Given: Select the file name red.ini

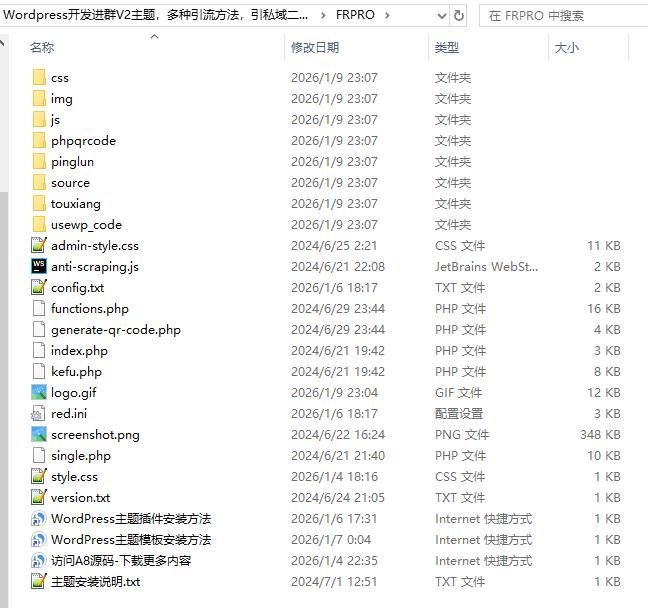Looking at the screenshot, I should [x=69, y=414].
